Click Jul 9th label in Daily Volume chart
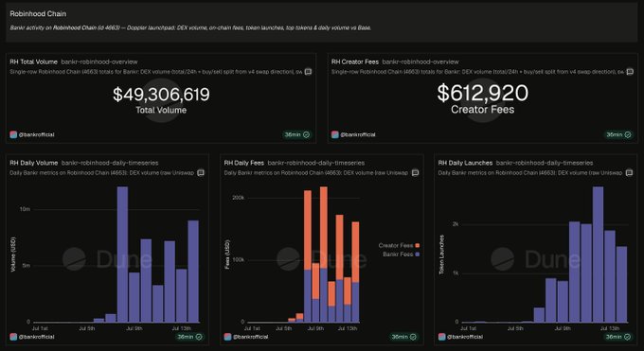 tap(134, 328)
